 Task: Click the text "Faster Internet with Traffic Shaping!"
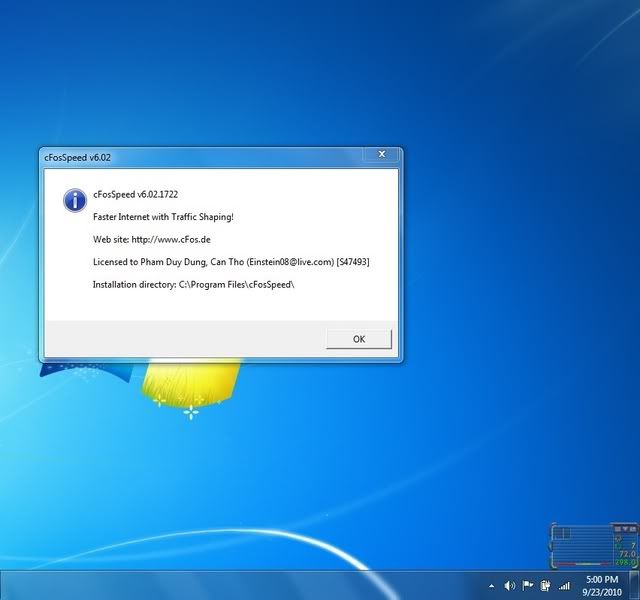(x=163, y=217)
